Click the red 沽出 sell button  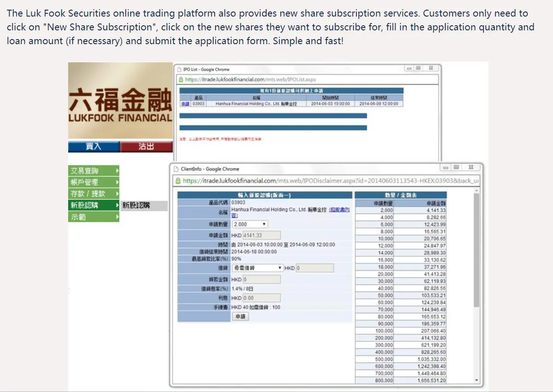146,146
